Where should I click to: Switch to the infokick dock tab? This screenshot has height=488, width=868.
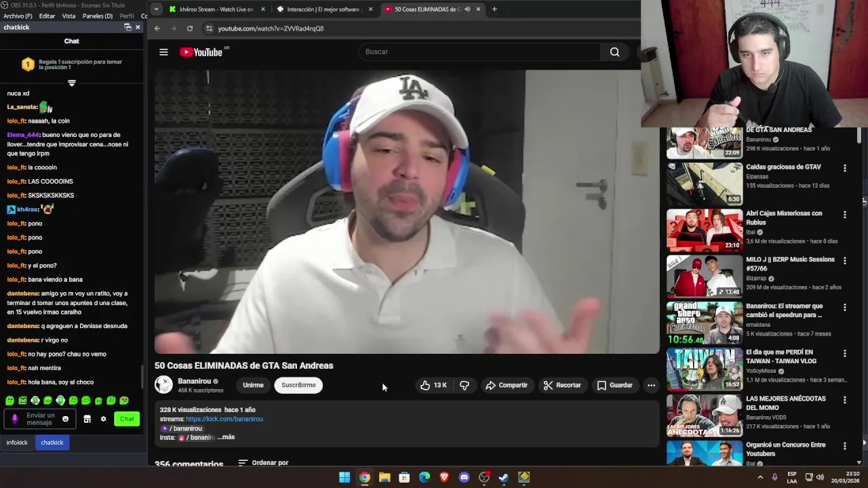point(18,443)
